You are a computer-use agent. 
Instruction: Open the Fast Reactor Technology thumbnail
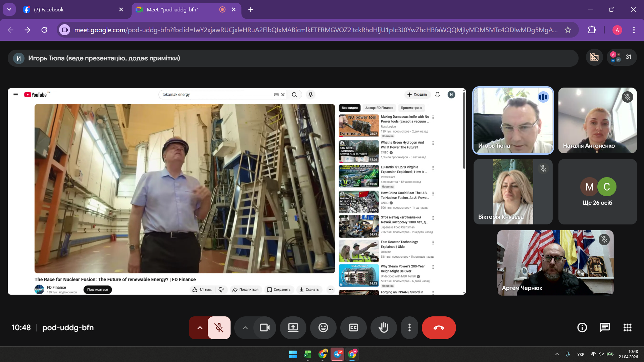click(x=359, y=251)
